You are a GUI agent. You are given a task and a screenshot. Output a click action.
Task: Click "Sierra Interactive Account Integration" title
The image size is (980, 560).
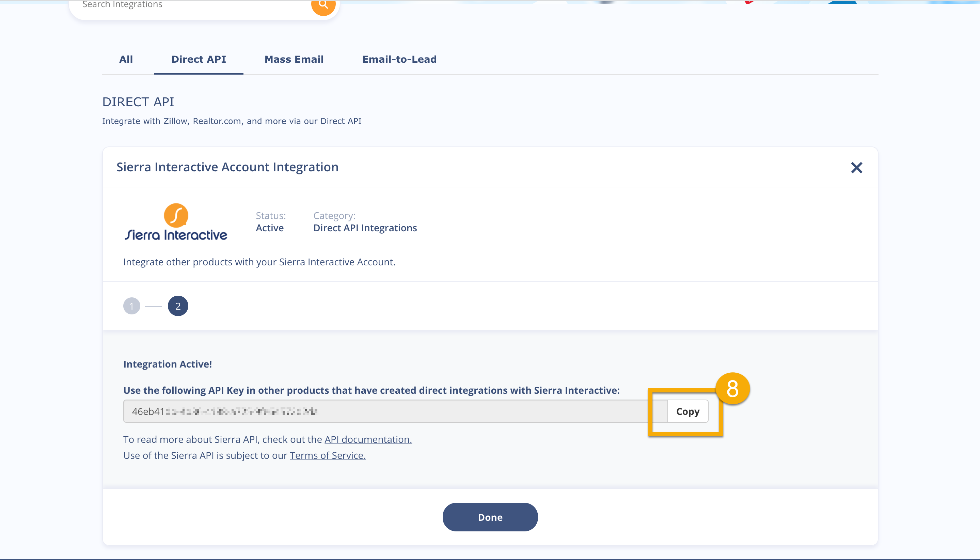(x=227, y=167)
